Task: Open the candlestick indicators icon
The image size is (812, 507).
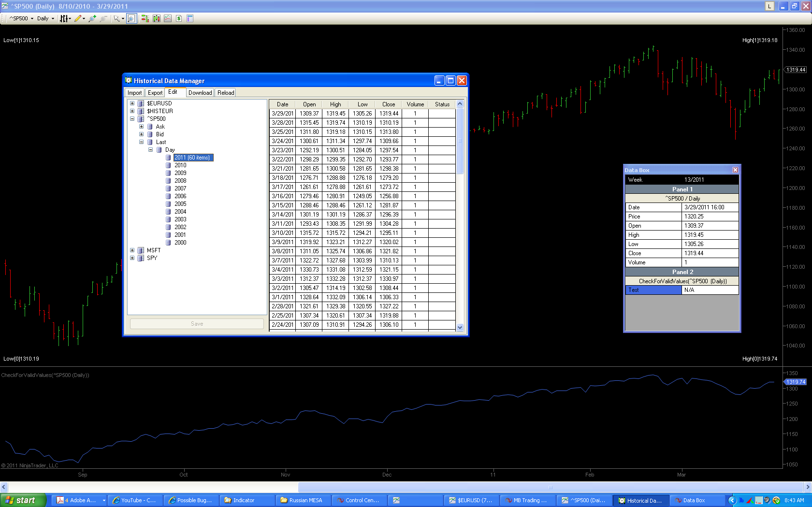Action: (x=156, y=18)
